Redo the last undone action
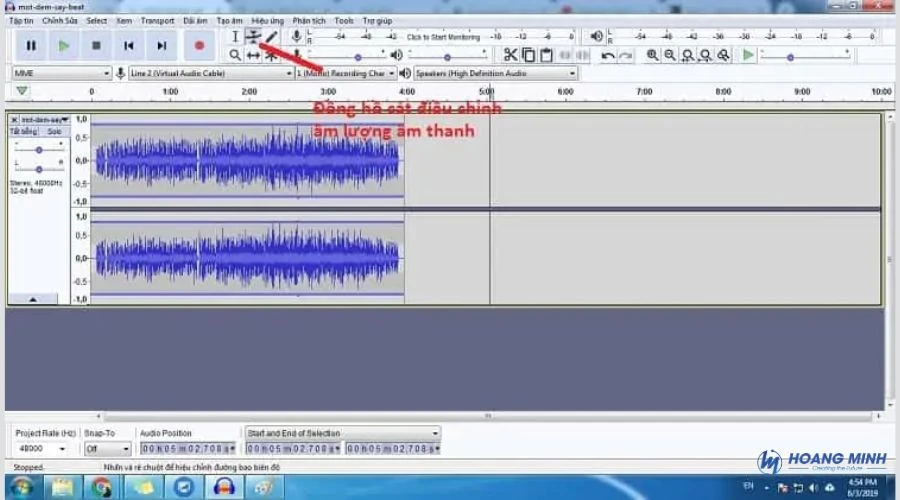900x500 pixels. pos(626,55)
